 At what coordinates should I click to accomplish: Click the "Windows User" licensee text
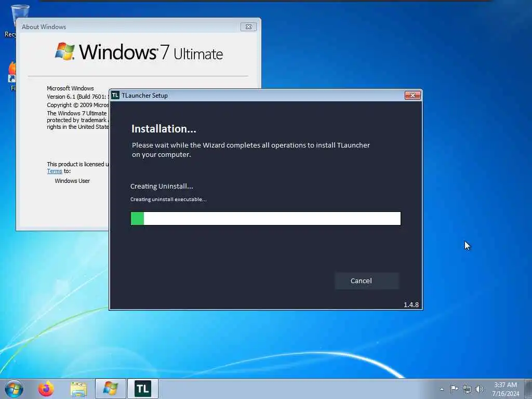tap(72, 181)
